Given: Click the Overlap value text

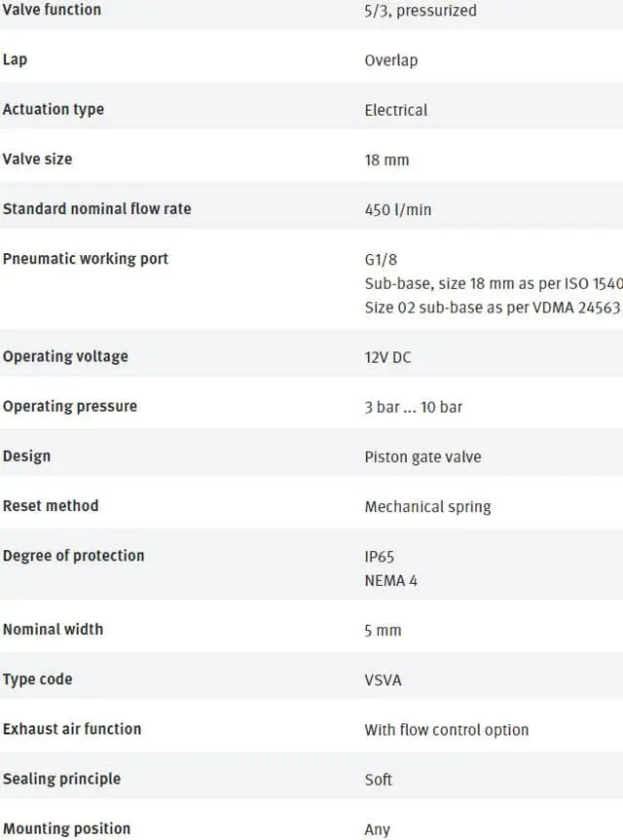Looking at the screenshot, I should (390, 60).
